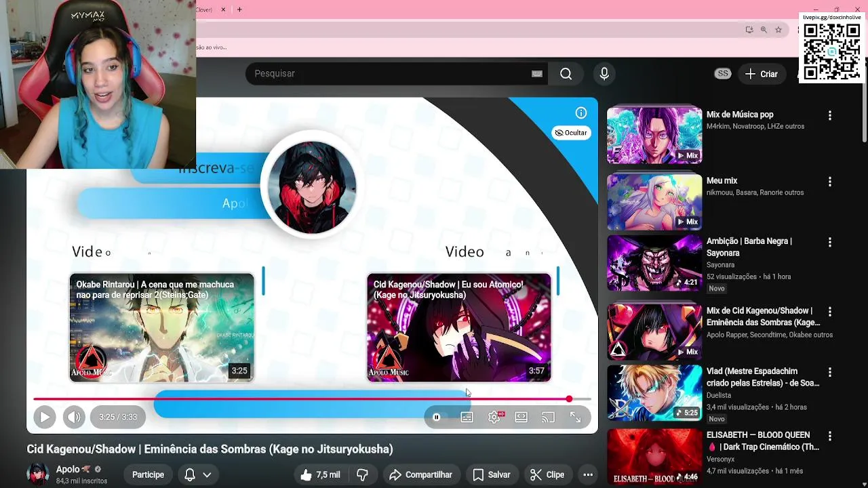The image size is (868, 488).
Task: Save video with the Salvar button
Action: (492, 475)
